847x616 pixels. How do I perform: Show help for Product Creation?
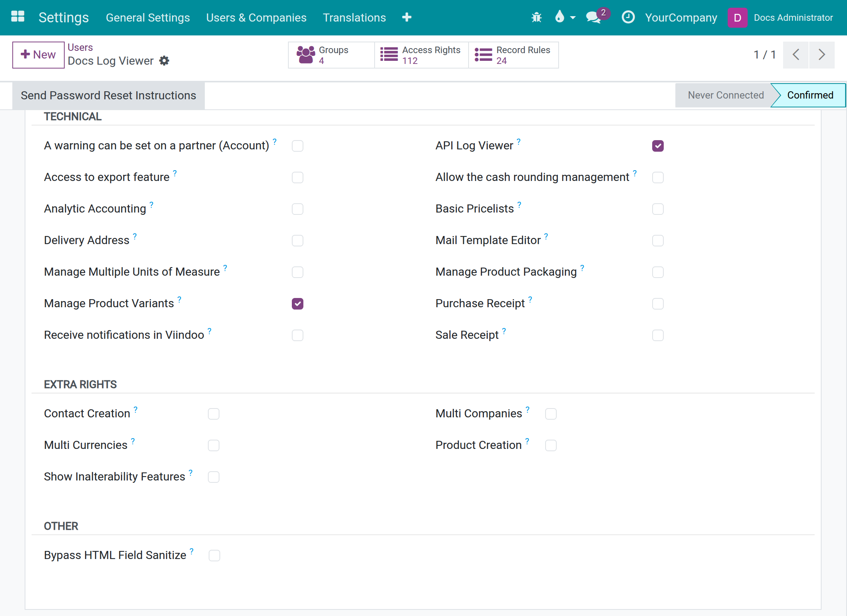click(527, 441)
